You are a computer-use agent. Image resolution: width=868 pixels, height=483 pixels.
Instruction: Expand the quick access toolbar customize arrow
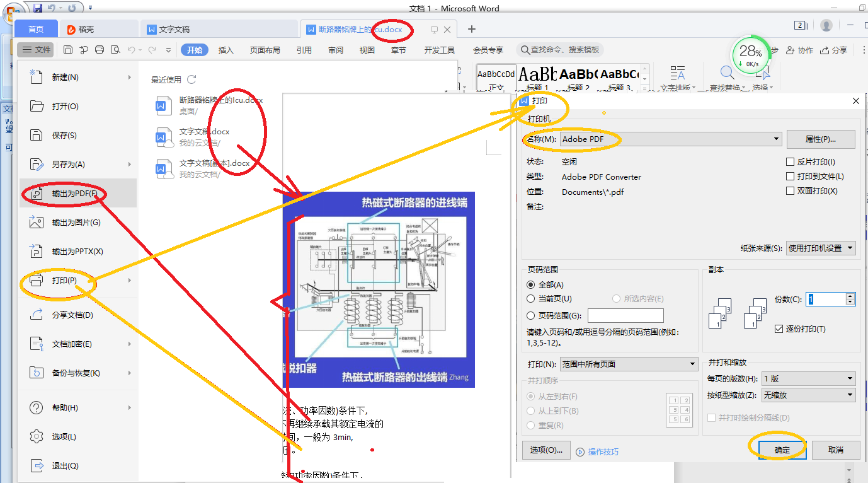(x=168, y=50)
